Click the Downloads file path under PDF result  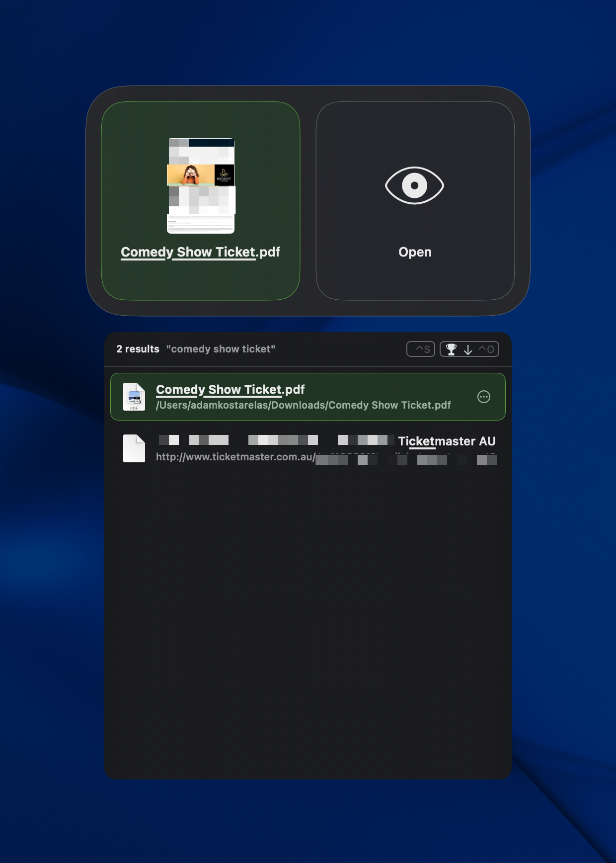303,405
